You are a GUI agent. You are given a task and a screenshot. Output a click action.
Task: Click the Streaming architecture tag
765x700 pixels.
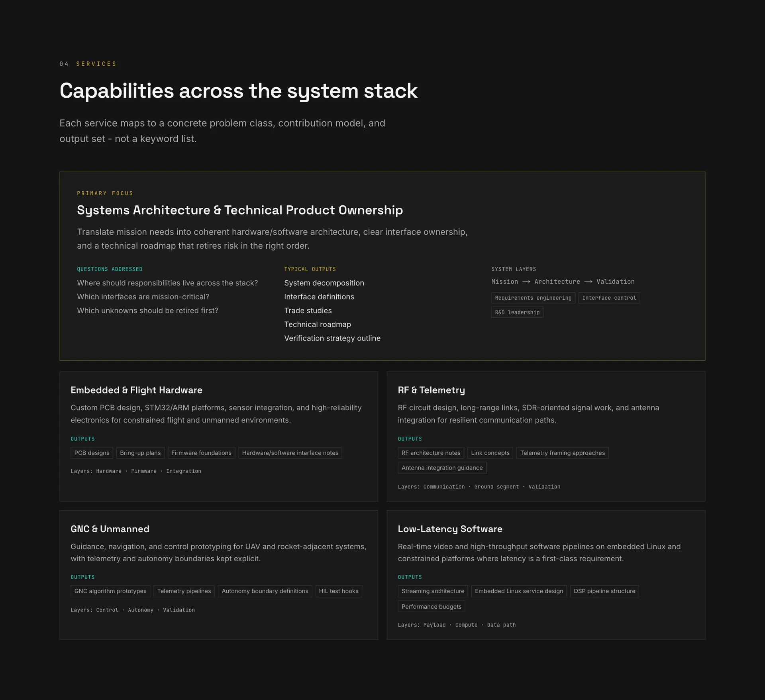point(433,591)
